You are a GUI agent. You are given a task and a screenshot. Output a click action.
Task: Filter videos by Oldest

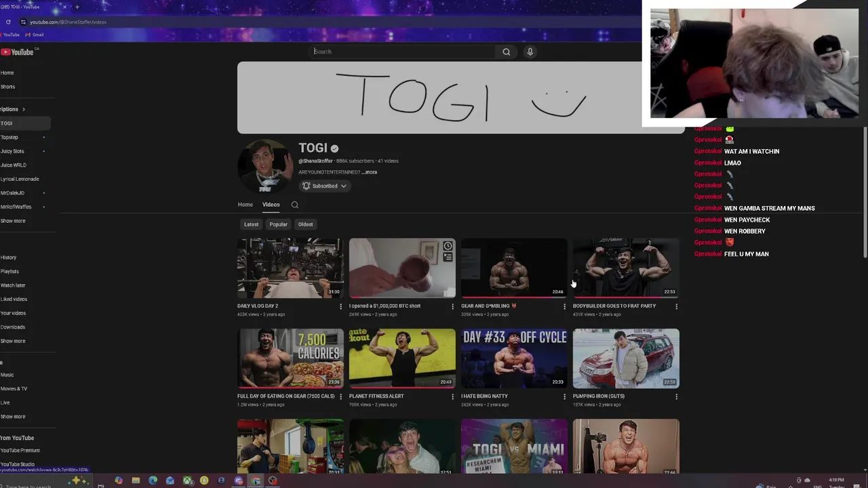[x=305, y=224]
